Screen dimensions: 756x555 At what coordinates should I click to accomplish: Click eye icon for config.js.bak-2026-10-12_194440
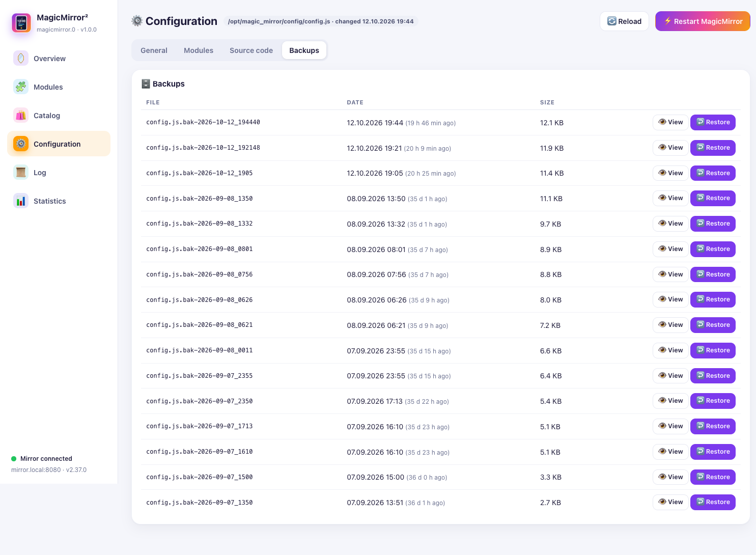(x=662, y=122)
